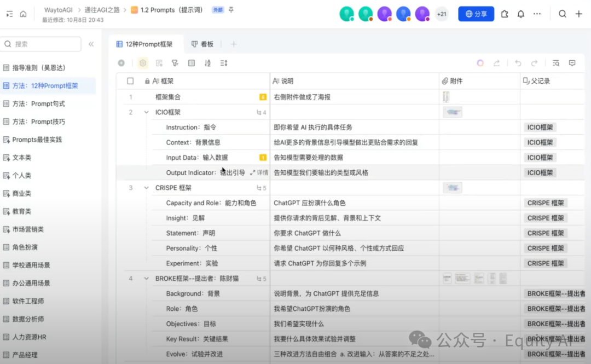Collapse the BROKE框架 row group

tap(146, 279)
